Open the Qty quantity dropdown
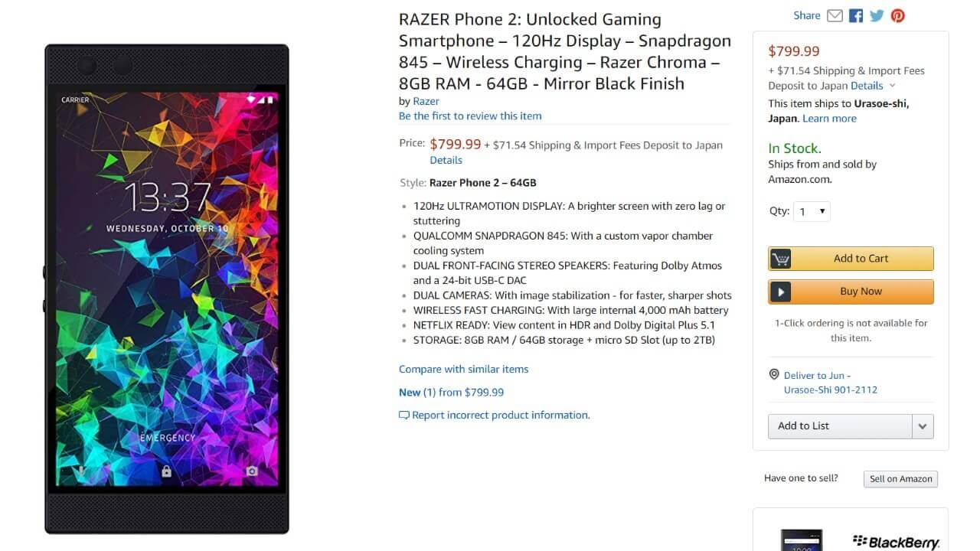Viewport: 980px width, 551px height. coord(811,211)
